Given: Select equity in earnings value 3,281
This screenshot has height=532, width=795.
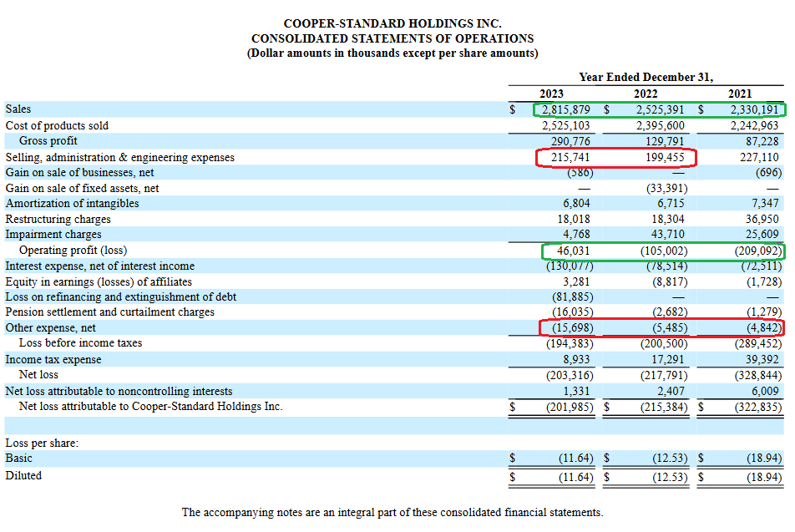Looking at the screenshot, I should click(576, 281).
